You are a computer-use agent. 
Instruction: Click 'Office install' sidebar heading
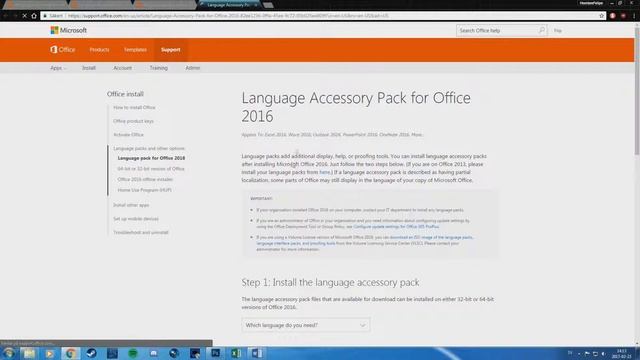pos(125,94)
